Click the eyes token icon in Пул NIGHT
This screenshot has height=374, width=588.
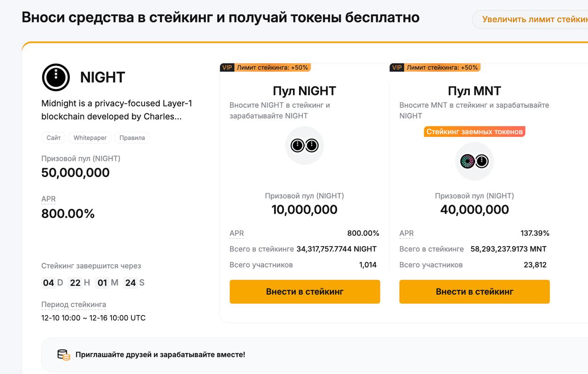point(305,145)
